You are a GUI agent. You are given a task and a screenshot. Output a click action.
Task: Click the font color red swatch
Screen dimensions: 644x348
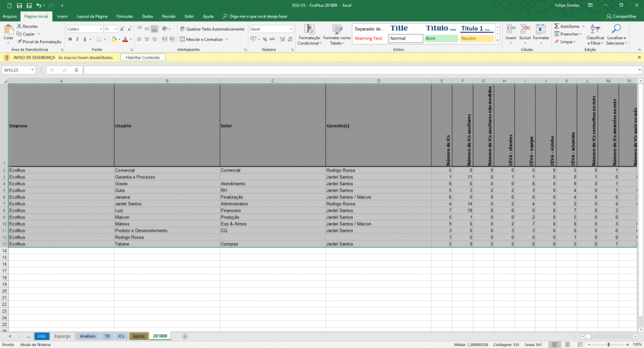pos(125,40)
